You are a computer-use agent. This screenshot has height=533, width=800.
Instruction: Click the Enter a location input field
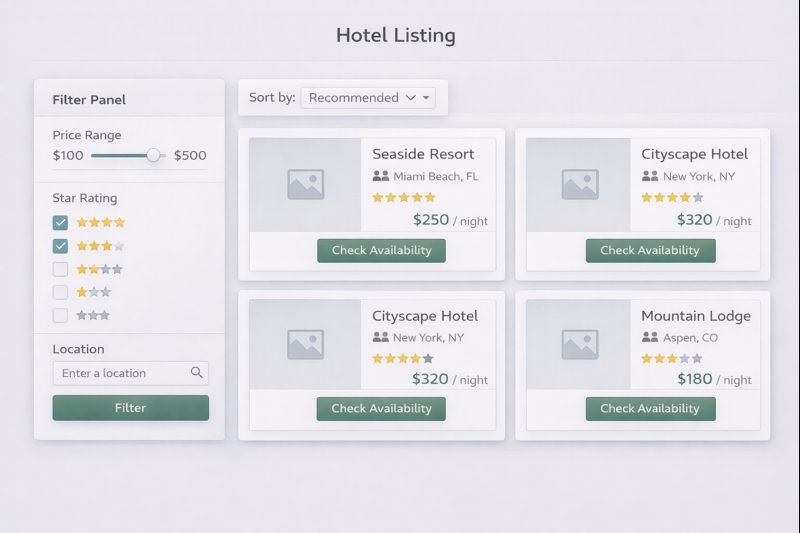click(131, 373)
